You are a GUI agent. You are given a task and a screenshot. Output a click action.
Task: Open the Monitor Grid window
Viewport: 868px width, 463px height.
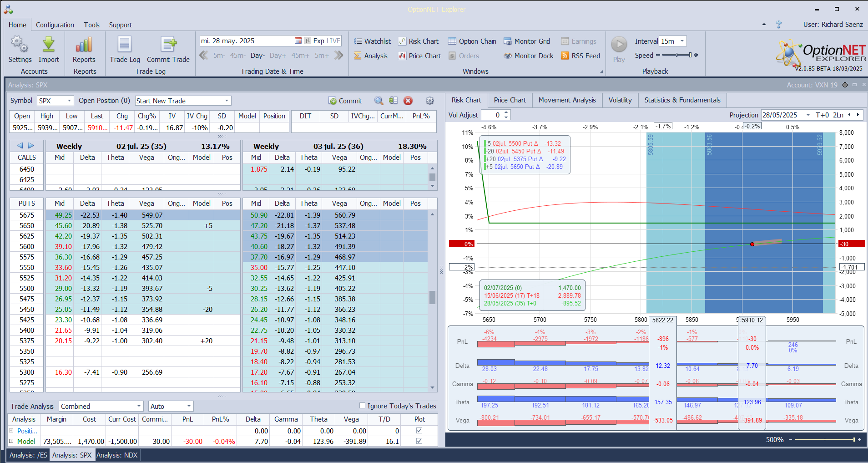click(x=527, y=41)
